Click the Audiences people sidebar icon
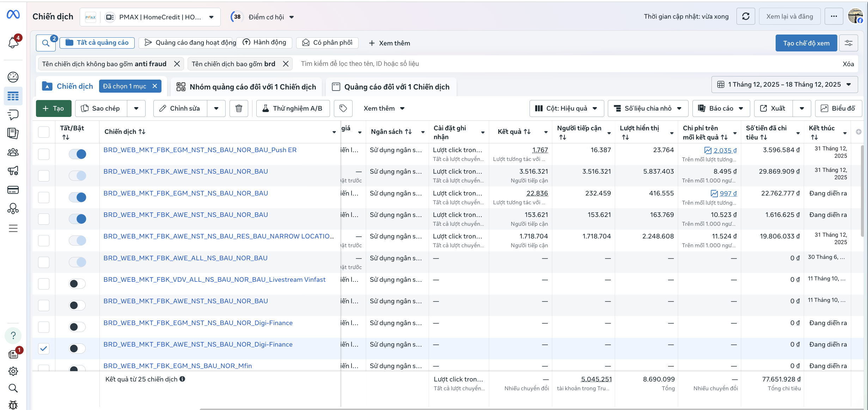 click(13, 152)
